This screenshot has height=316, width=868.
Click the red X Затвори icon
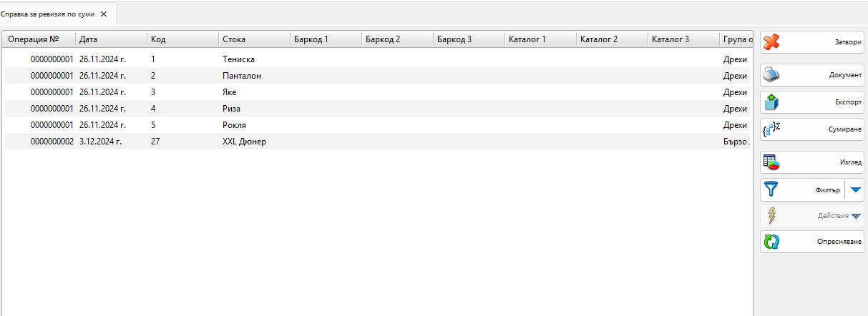771,42
